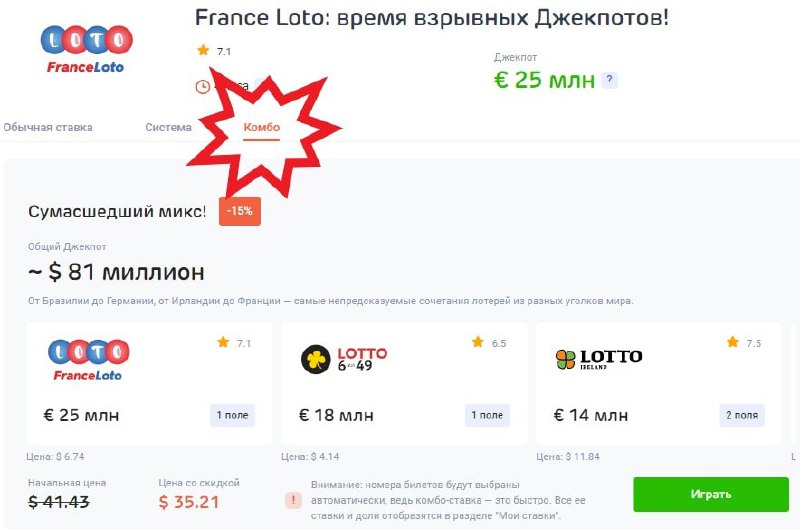The height and width of the screenshot is (529, 800).
Task: Click the FranceLoto logo in first lottery card
Action: click(88, 360)
